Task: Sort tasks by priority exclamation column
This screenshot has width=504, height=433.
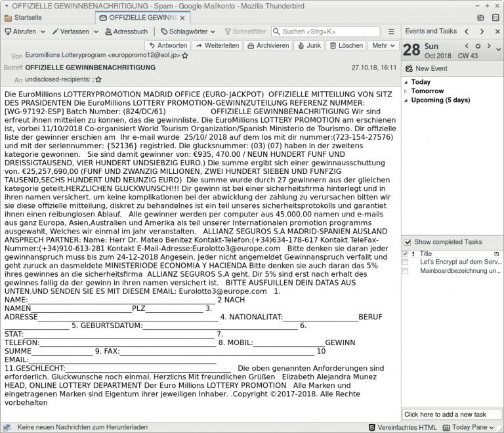Action: pos(413,254)
